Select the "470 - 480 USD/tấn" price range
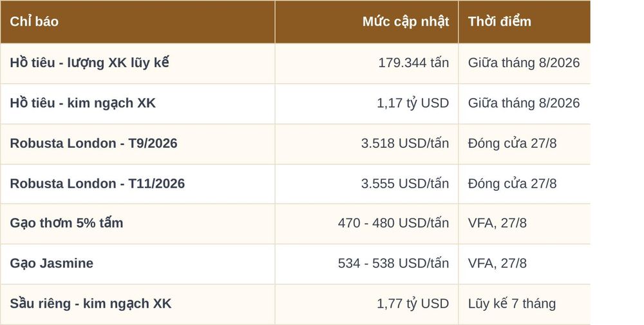 click(393, 223)
